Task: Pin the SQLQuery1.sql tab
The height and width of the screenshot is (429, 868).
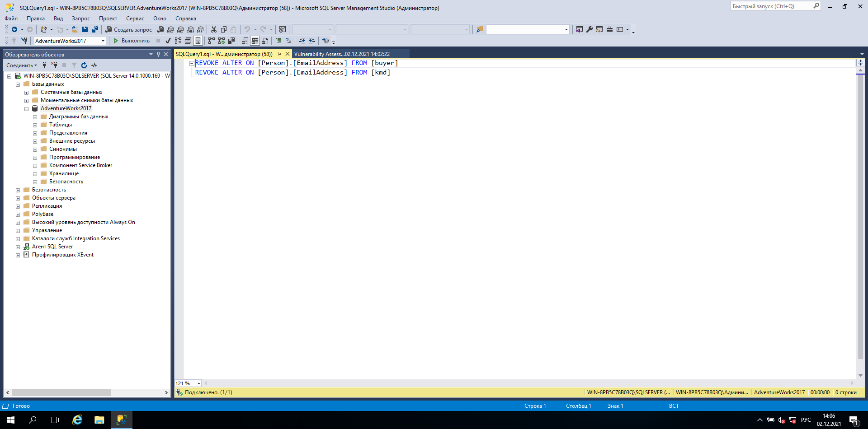Action: click(279, 54)
